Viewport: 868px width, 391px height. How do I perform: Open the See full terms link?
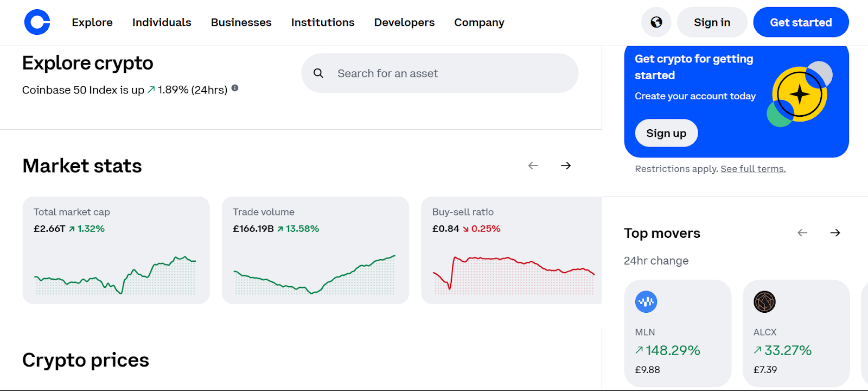(x=753, y=169)
